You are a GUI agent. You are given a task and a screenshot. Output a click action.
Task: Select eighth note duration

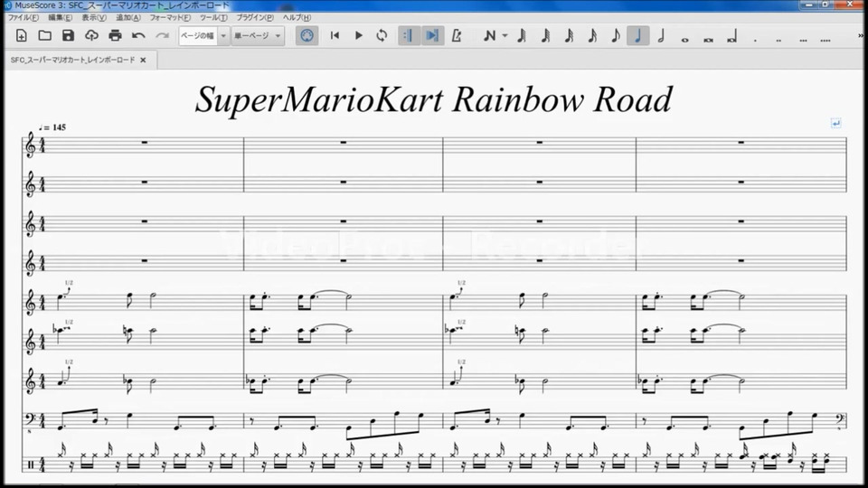(616, 36)
